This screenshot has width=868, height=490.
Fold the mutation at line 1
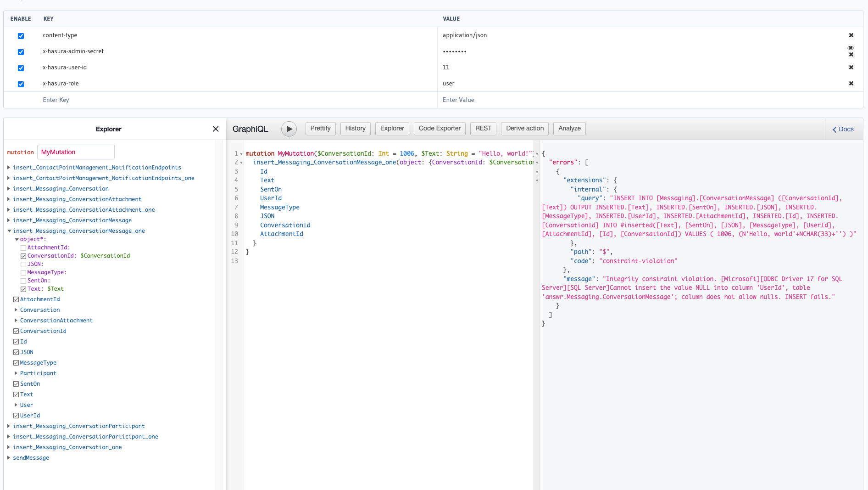(241, 154)
